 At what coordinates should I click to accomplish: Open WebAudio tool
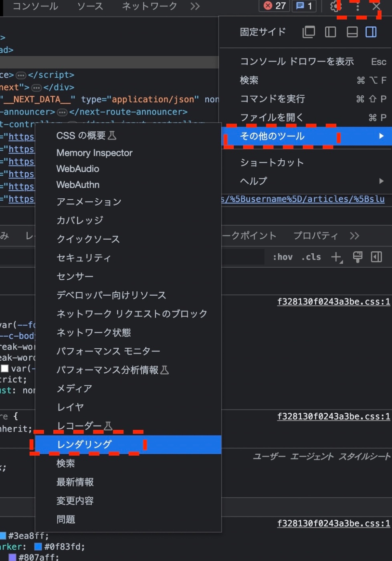tap(128, 169)
